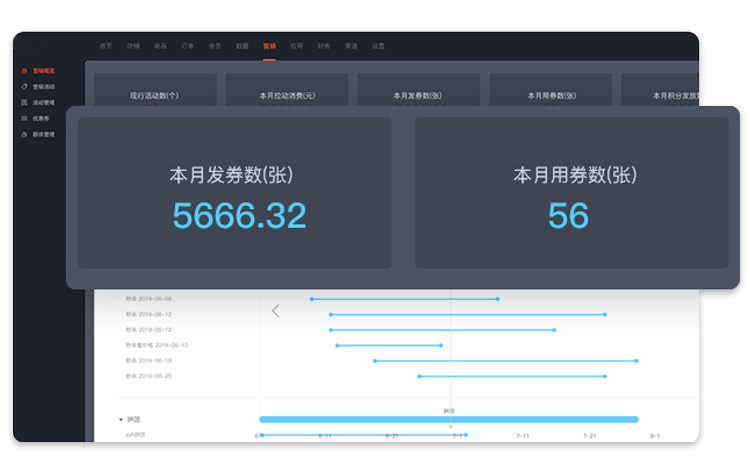This screenshot has height=464, width=750.
Task: Click the 营销活动 tag icon in sidebar
Action: [24, 87]
